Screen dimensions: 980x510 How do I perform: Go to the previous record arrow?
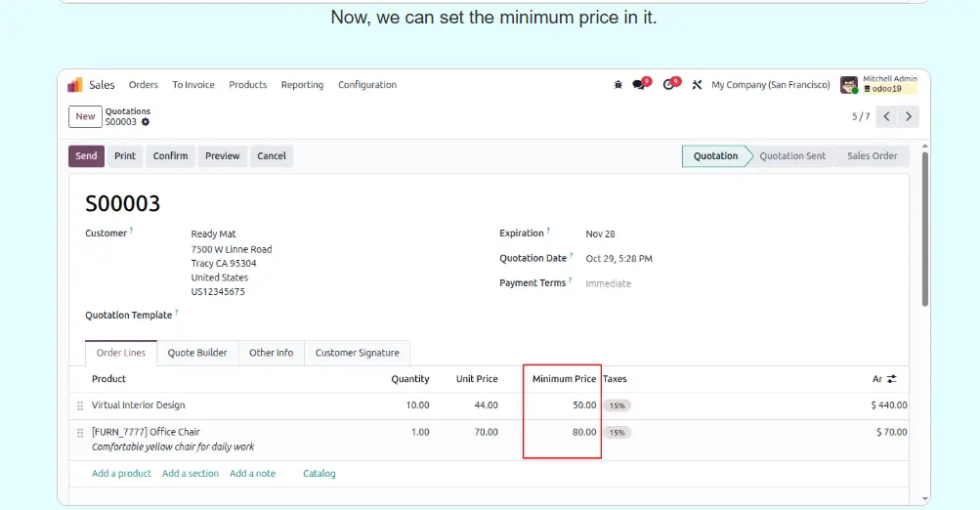tap(886, 116)
